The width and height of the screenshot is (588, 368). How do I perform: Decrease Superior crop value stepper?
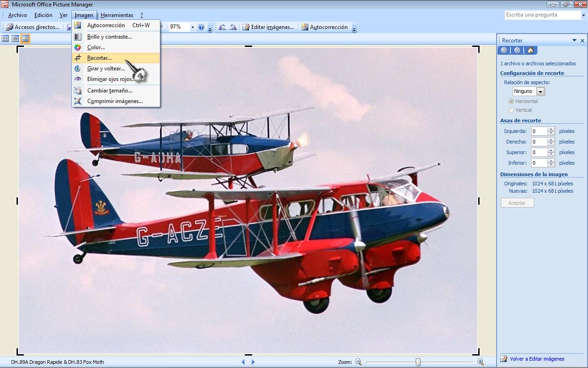(x=551, y=155)
